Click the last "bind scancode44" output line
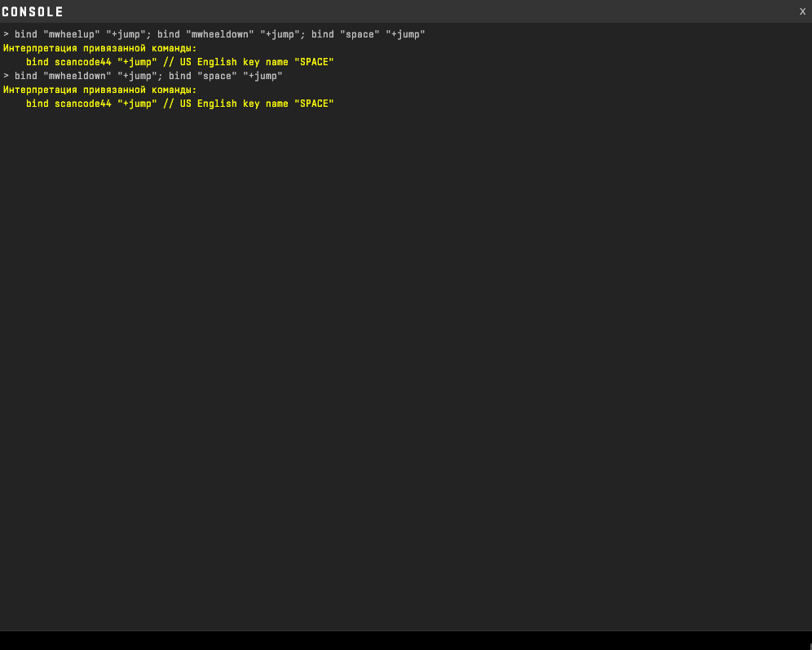This screenshot has height=650, width=812. pos(179,104)
